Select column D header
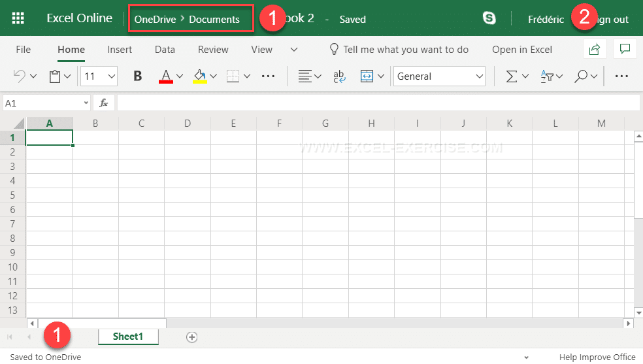 click(188, 124)
